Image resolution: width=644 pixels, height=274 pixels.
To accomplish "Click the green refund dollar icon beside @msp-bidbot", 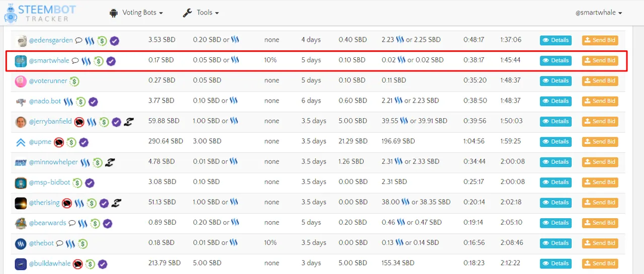I will pyautogui.click(x=77, y=182).
